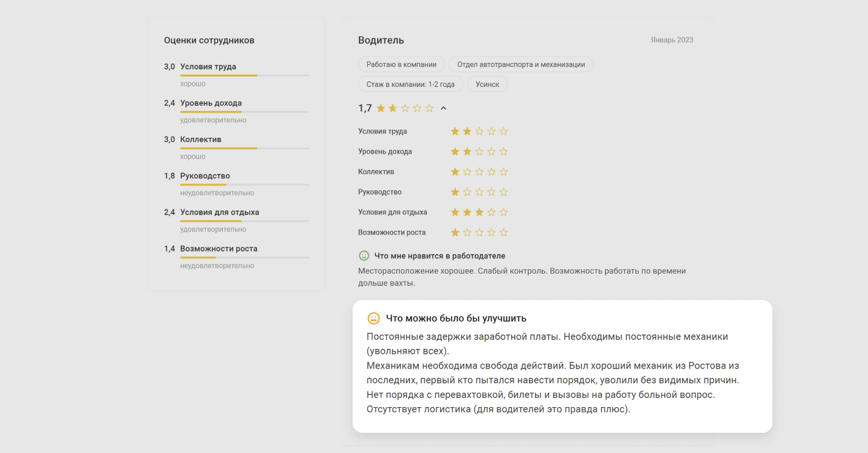This screenshot has width=868, height=453.
Task: Click the green smiley icon beside "Что мне нравится"
Action: click(x=364, y=256)
